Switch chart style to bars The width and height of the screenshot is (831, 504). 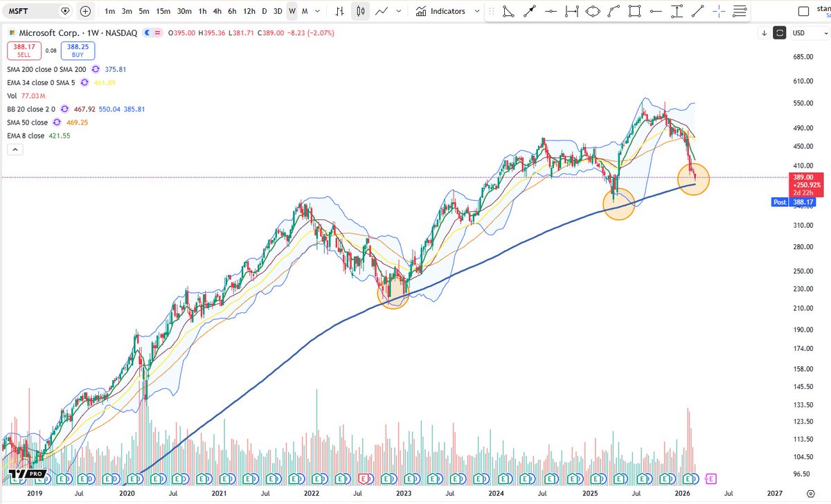coord(339,11)
